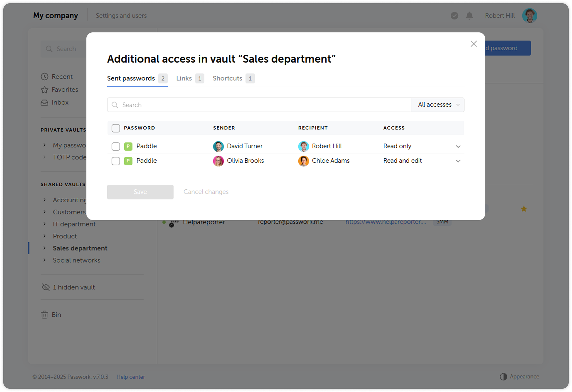572x392 pixels.
Task: Open Favorites via the star icon
Action: pos(44,89)
